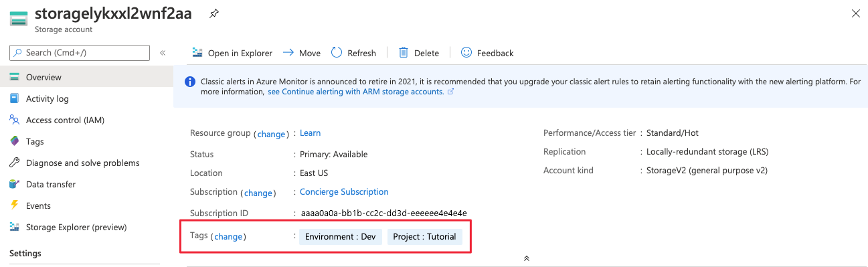Refresh the overview page
This screenshot has width=868, height=267.
pos(353,53)
